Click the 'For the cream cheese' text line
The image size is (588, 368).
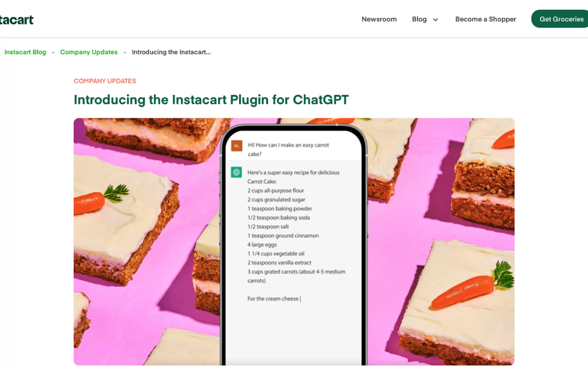273,299
